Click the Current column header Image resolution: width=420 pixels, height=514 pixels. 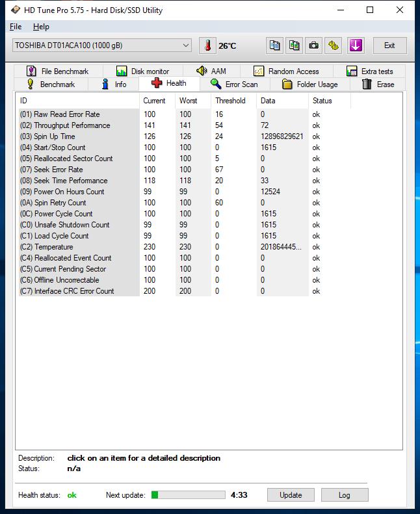(x=158, y=101)
